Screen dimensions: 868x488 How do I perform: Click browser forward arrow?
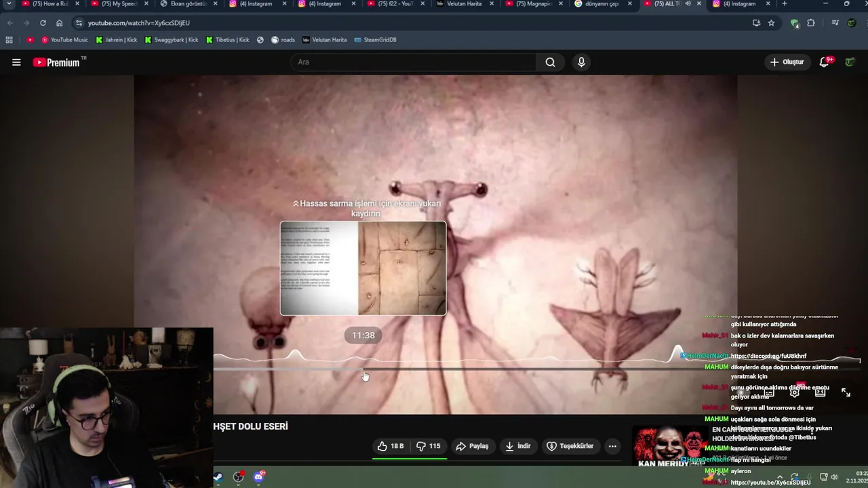pos(26,22)
